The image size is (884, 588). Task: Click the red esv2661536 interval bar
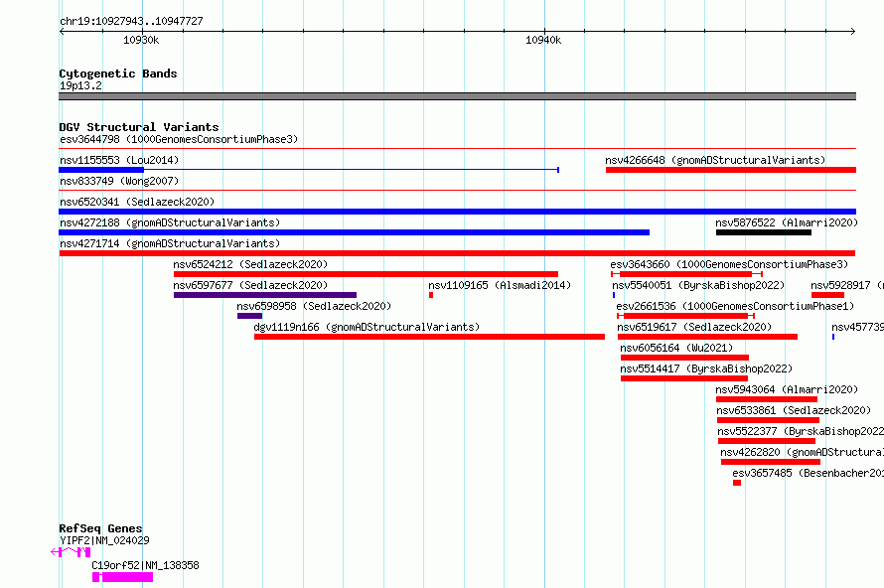(x=685, y=316)
